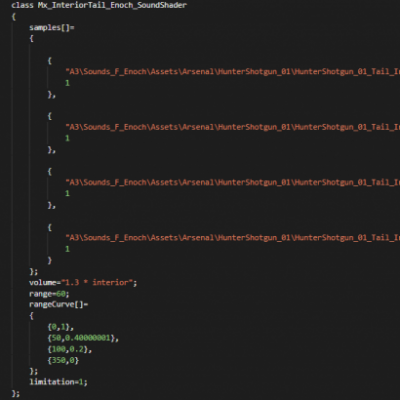Click the limitation=1 line
Image resolution: width=400 pixels, height=400 pixels.
tap(58, 382)
